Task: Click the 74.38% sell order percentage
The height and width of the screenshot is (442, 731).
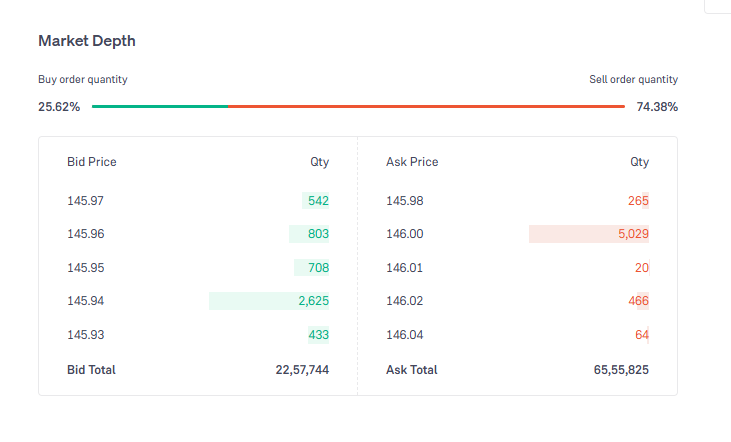Action: point(657,107)
